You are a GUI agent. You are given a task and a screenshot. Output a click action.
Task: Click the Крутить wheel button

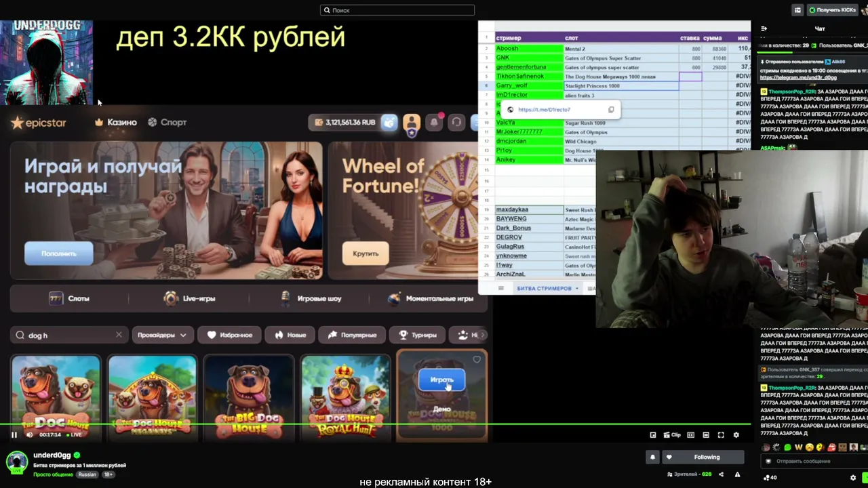(x=366, y=253)
